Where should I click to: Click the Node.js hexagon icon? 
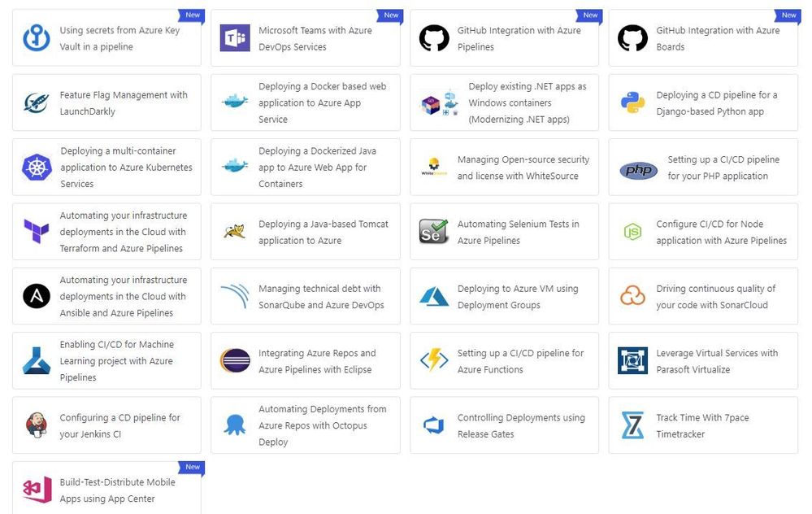[633, 232]
